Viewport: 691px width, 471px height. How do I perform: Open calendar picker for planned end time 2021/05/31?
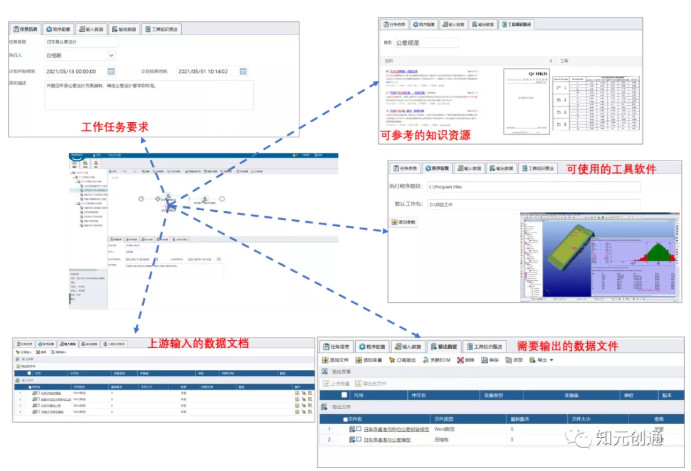[243, 71]
